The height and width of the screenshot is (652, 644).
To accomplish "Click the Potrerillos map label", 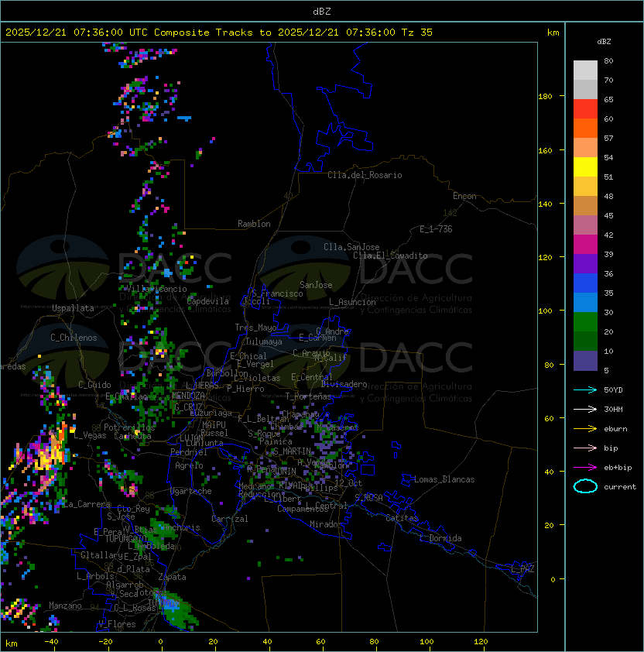I will coord(129,427).
